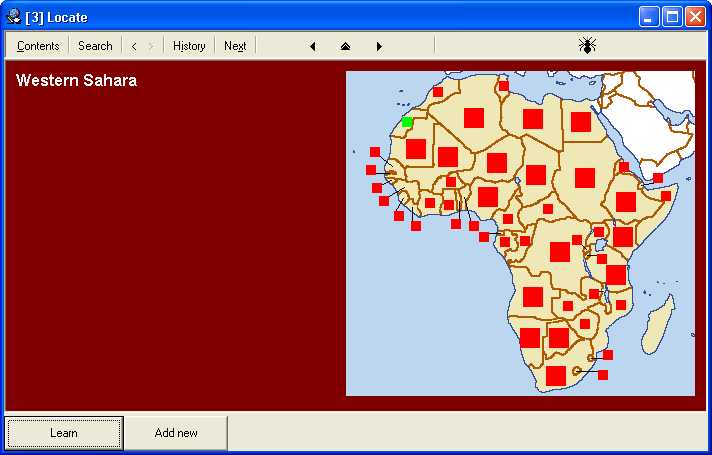Go to Next item in toolbar

235,46
